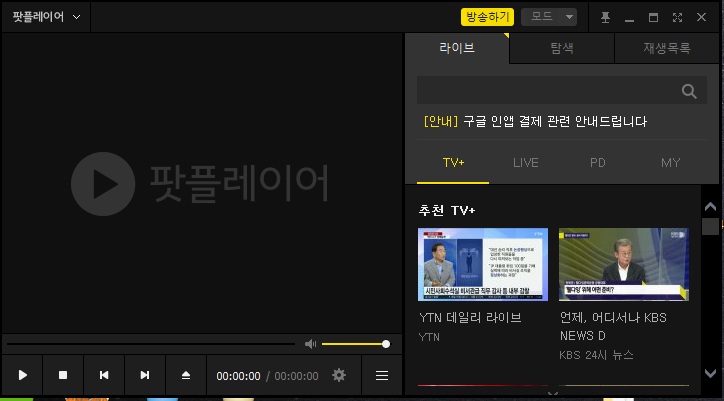Viewport: 724px width, 401px height.
Task: Skip to the next track
Action: pos(145,375)
